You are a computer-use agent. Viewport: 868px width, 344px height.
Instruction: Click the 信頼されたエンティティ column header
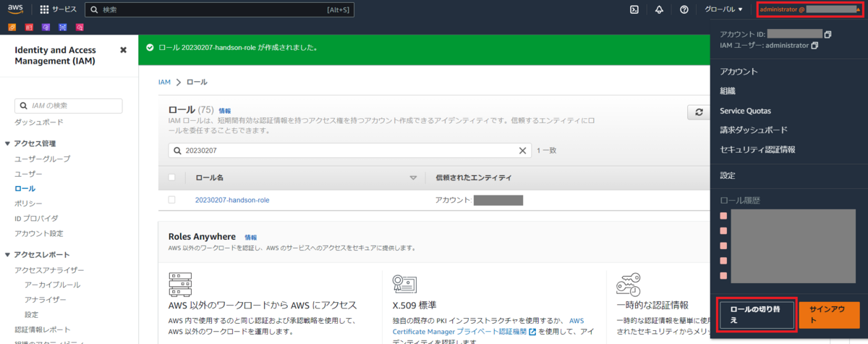(473, 177)
